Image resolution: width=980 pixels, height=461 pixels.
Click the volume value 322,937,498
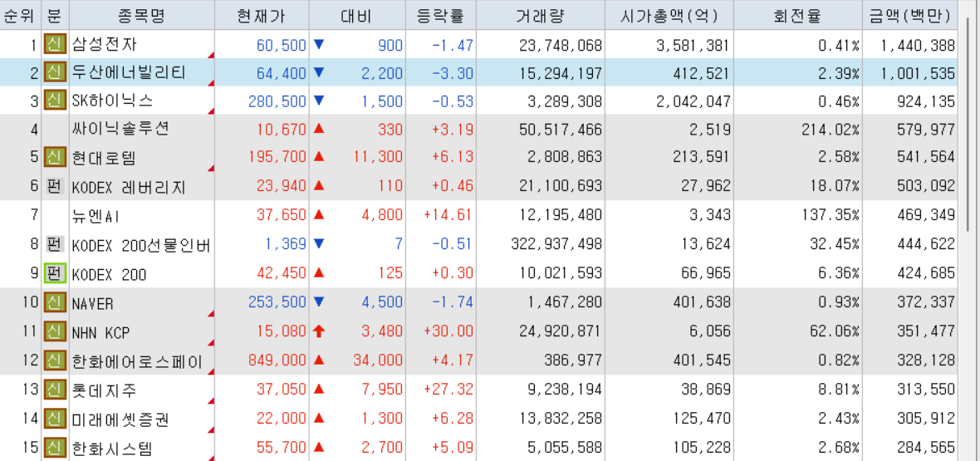(556, 244)
